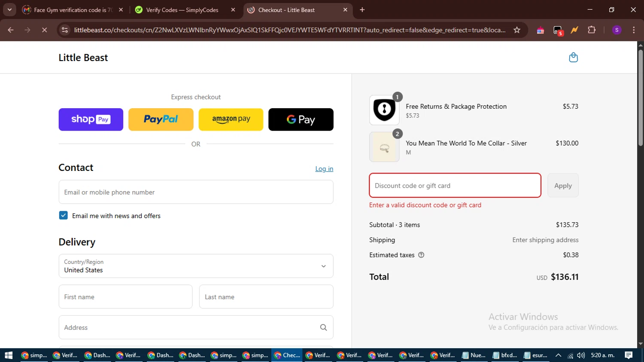Expand the Country/Region dropdown

196,266
